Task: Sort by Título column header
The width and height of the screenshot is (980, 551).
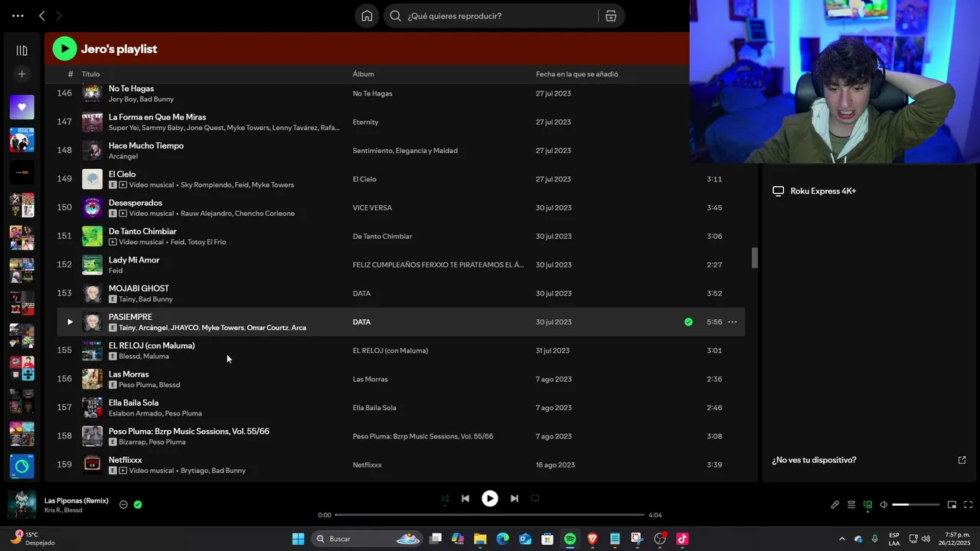Action: pyautogui.click(x=90, y=74)
